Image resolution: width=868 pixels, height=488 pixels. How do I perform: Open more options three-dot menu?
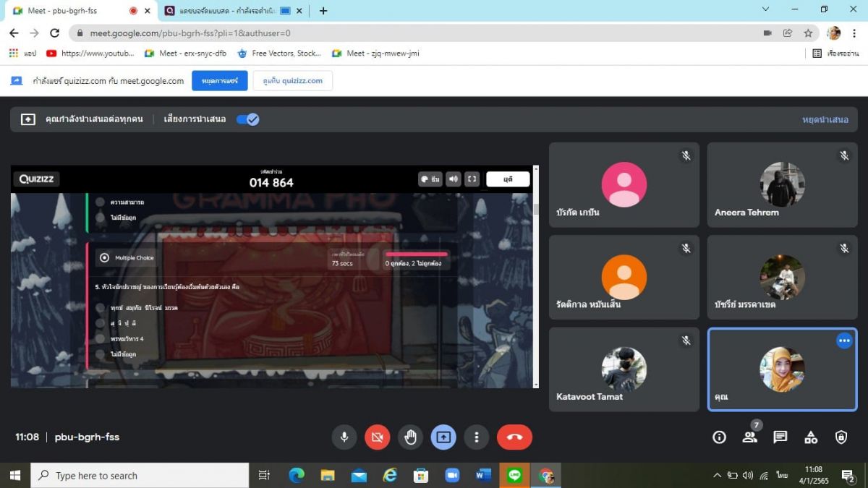tap(477, 437)
